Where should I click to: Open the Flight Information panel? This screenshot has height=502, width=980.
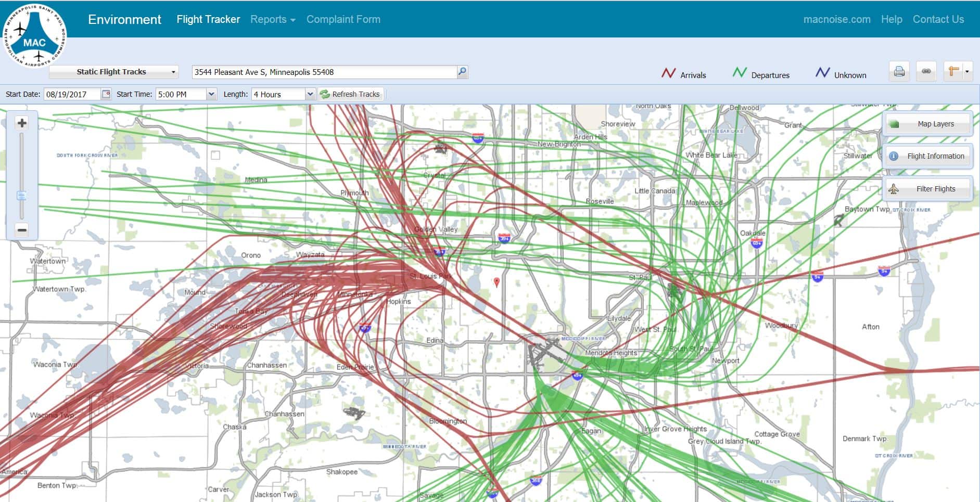928,156
